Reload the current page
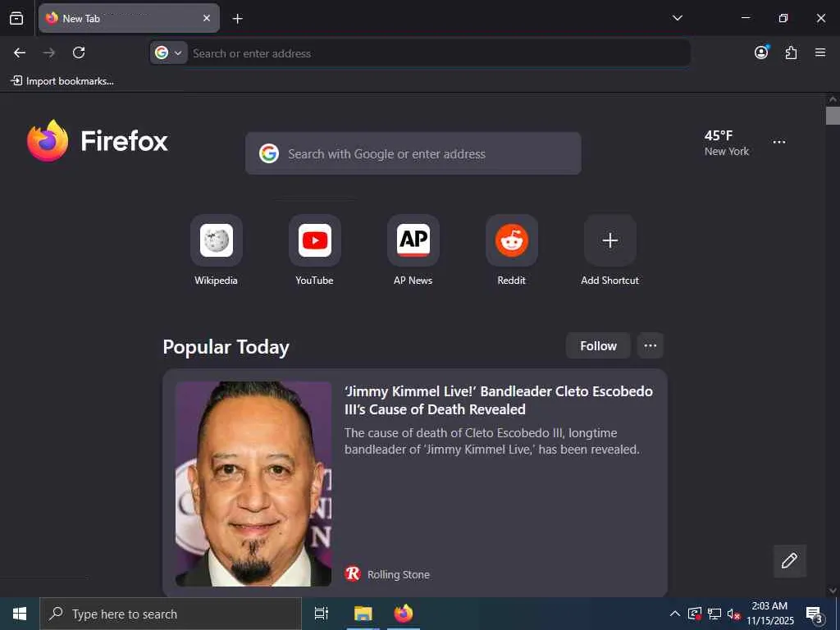The image size is (840, 630). (x=79, y=52)
